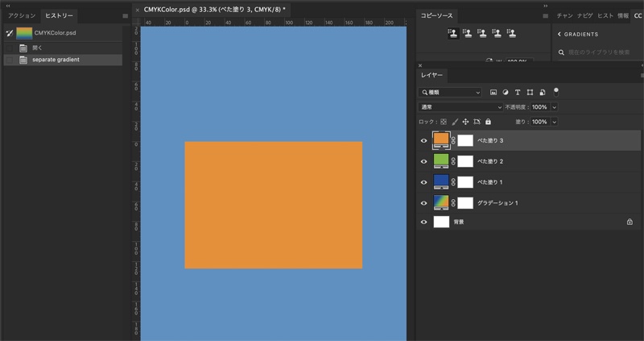Click the link icon on べた塗り 3 layer
Image resolution: width=644 pixels, height=341 pixels.
[x=453, y=141]
